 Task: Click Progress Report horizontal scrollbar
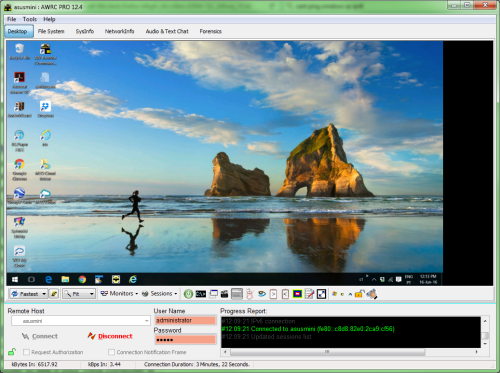tap(327, 352)
